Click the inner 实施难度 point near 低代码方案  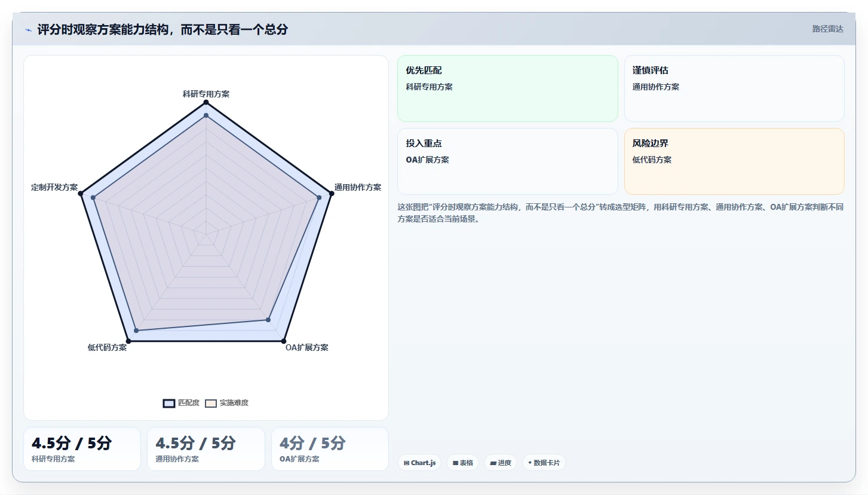136,330
